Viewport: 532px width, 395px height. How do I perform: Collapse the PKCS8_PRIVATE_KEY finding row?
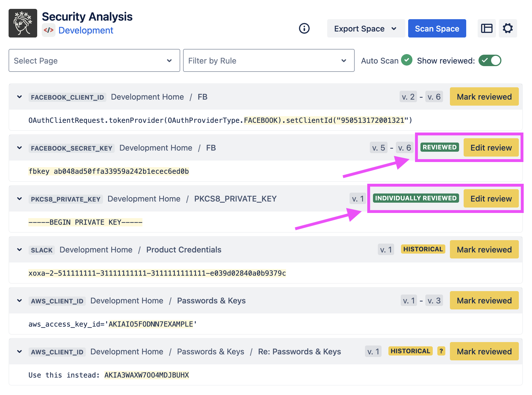pos(19,199)
